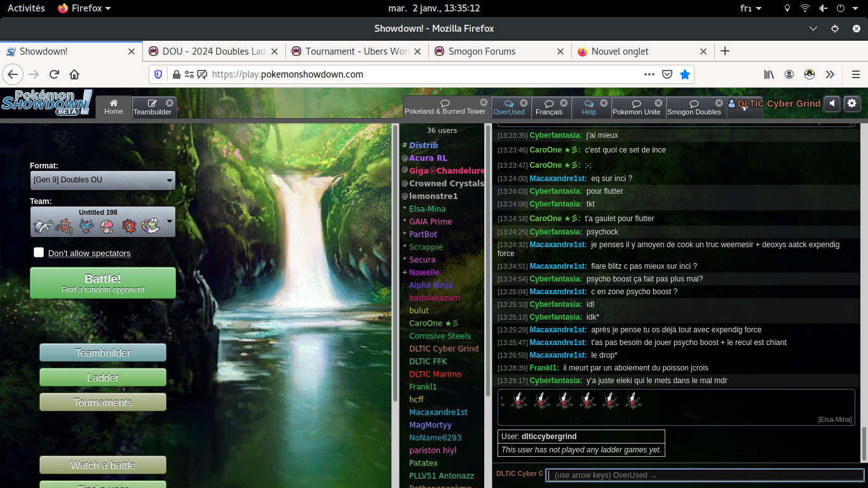This screenshot has height=488, width=868.
Task: Open the Showdown options gear
Action: click(852, 104)
